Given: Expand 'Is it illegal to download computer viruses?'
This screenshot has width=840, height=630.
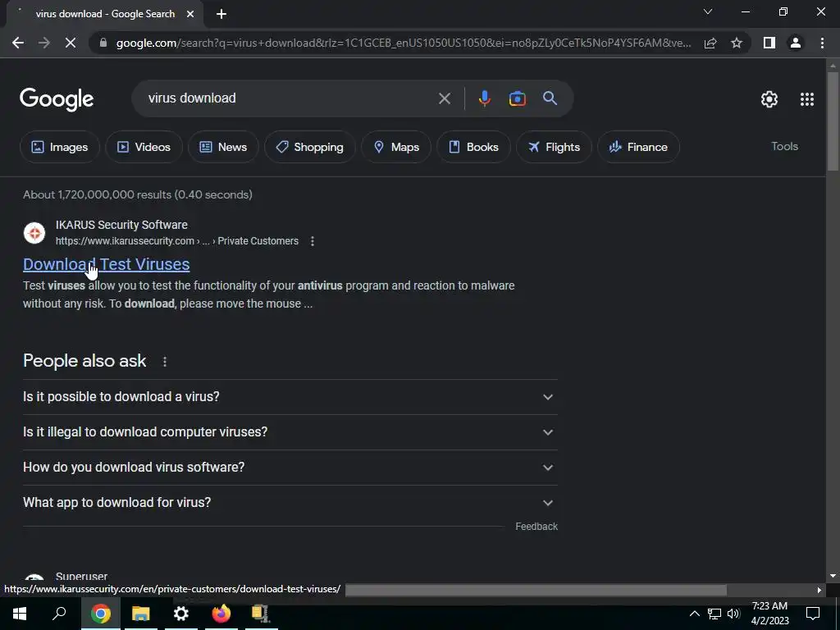Looking at the screenshot, I should (x=290, y=432).
